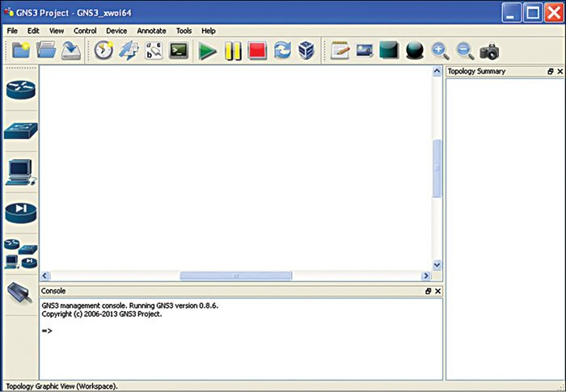The image size is (566, 392).
Task: Undock the Console panel with float button
Action: point(429,291)
